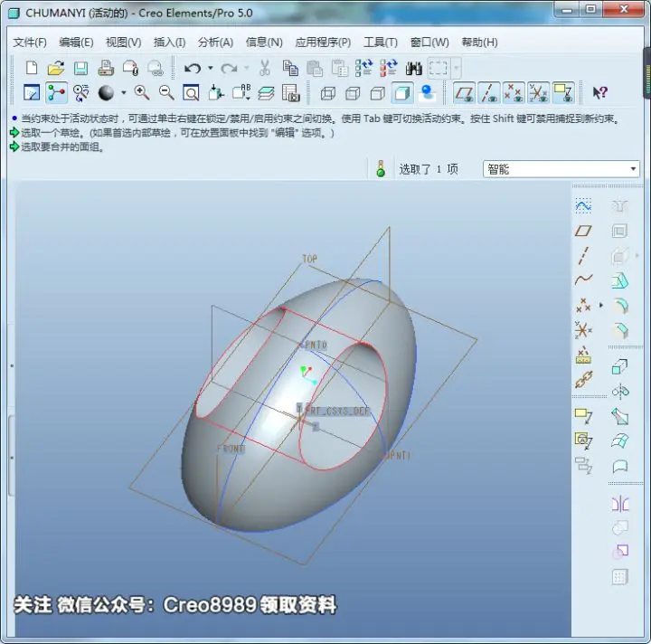Image resolution: width=651 pixels, height=644 pixels.
Task: Click the Find binoculars icon
Action: [x=413, y=68]
